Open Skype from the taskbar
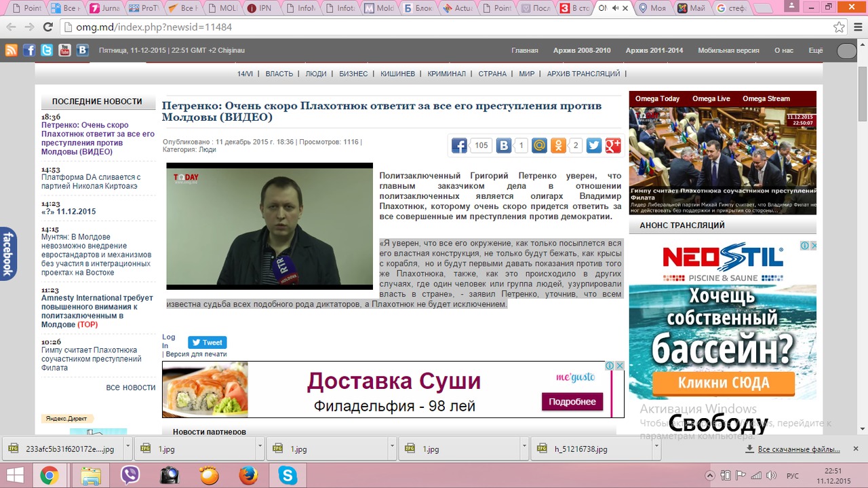The width and height of the screenshot is (868, 488). (x=288, y=475)
